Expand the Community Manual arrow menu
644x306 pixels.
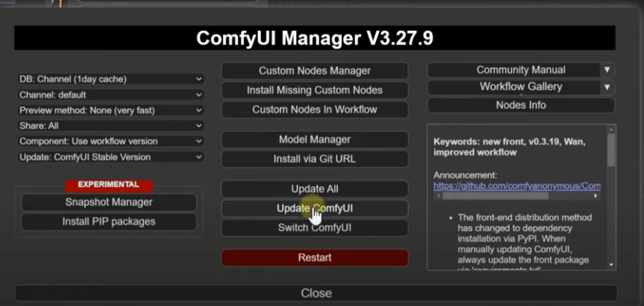[x=607, y=70]
